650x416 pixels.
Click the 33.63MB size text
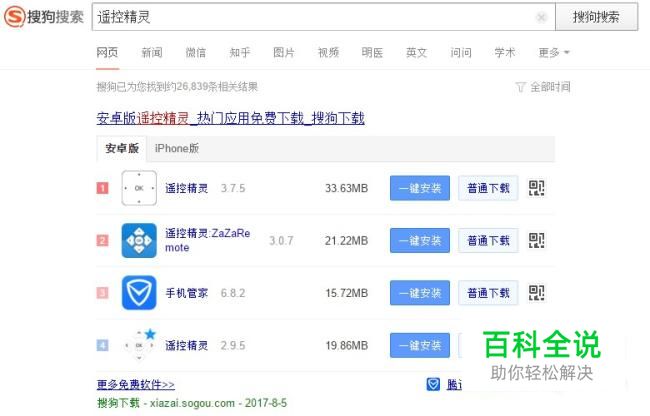347,188
